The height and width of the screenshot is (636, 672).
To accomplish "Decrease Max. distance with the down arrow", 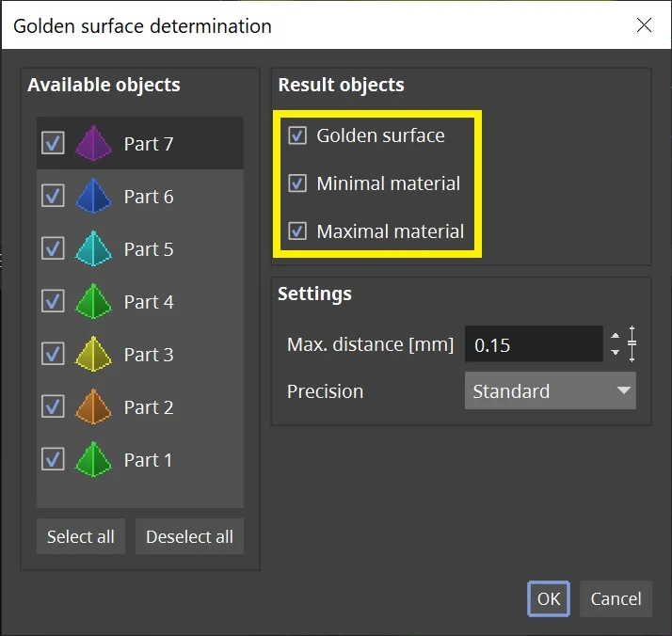I will click(615, 352).
